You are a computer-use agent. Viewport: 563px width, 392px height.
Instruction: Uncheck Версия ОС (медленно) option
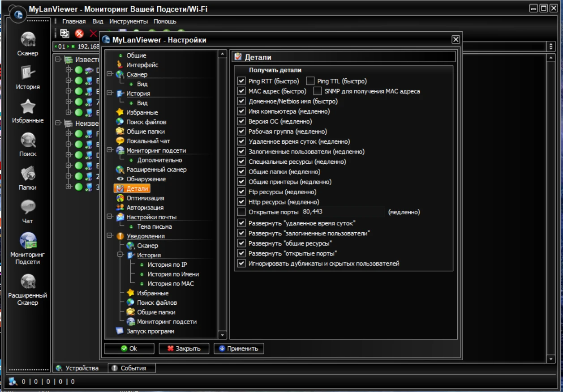click(x=242, y=121)
